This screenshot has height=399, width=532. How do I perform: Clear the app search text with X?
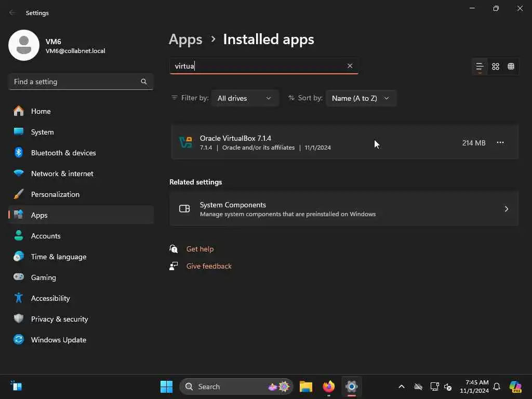tap(350, 66)
